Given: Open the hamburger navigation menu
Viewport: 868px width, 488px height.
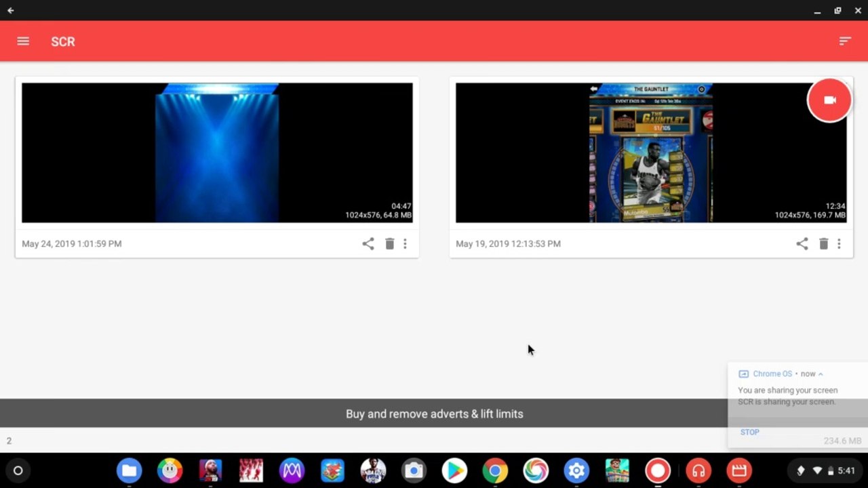Looking at the screenshot, I should (23, 41).
